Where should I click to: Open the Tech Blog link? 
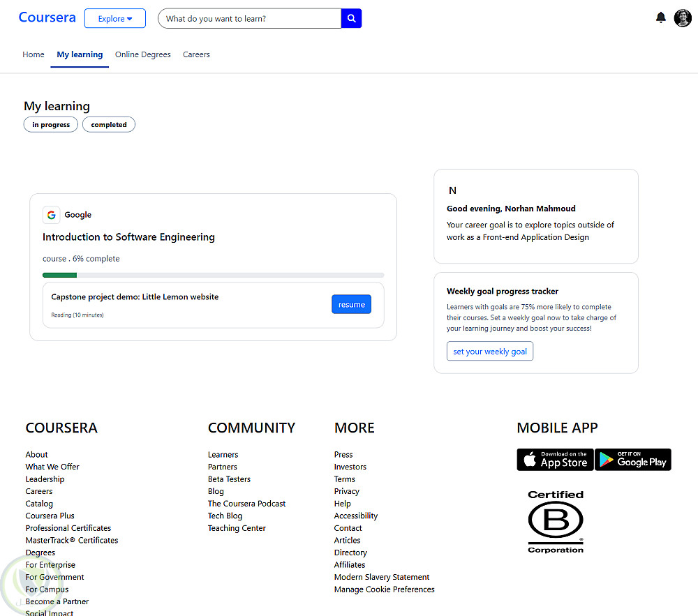click(225, 516)
